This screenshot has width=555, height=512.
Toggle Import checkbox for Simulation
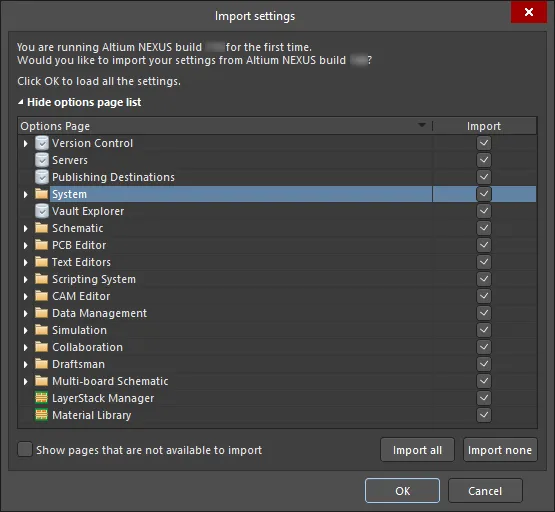[484, 330]
